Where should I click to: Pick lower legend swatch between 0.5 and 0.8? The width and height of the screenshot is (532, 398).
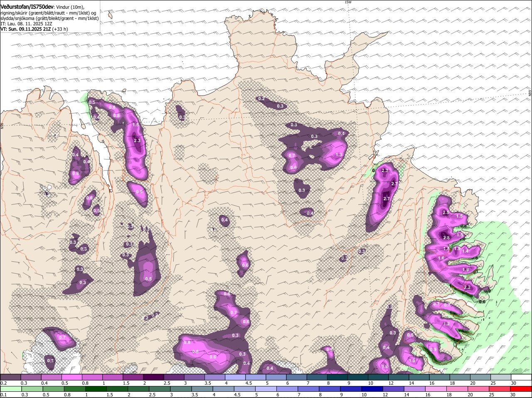[54, 389]
